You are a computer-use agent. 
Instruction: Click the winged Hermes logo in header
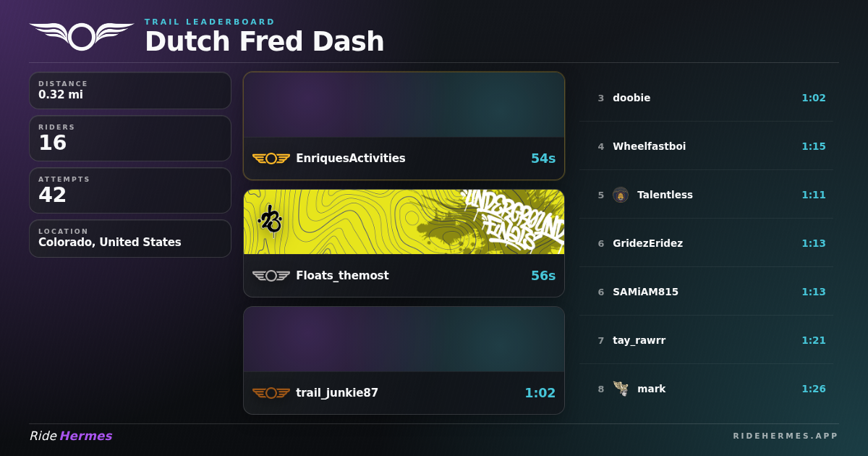[x=82, y=36]
